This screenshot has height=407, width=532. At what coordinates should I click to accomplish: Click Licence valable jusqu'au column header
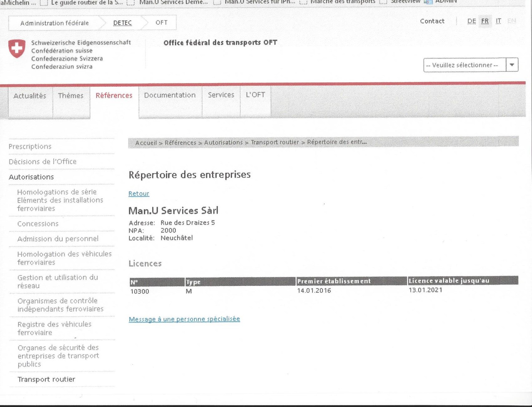(x=463, y=280)
